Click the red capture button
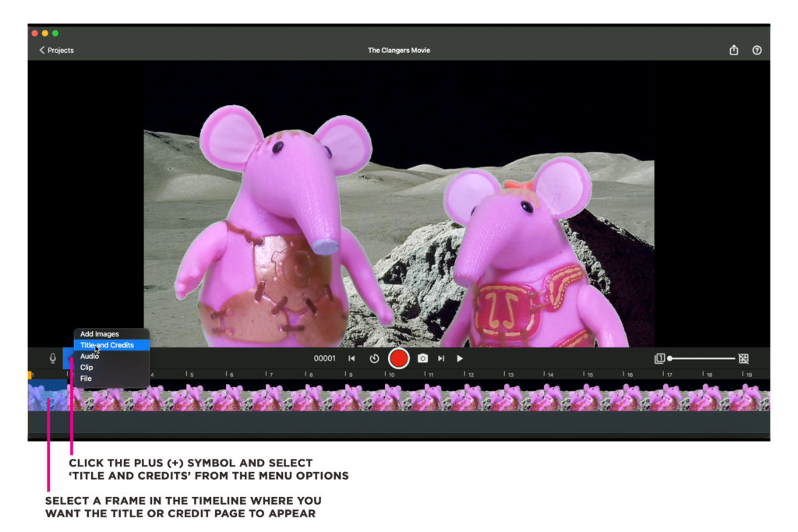This screenshot has width=798, height=532. [x=398, y=358]
